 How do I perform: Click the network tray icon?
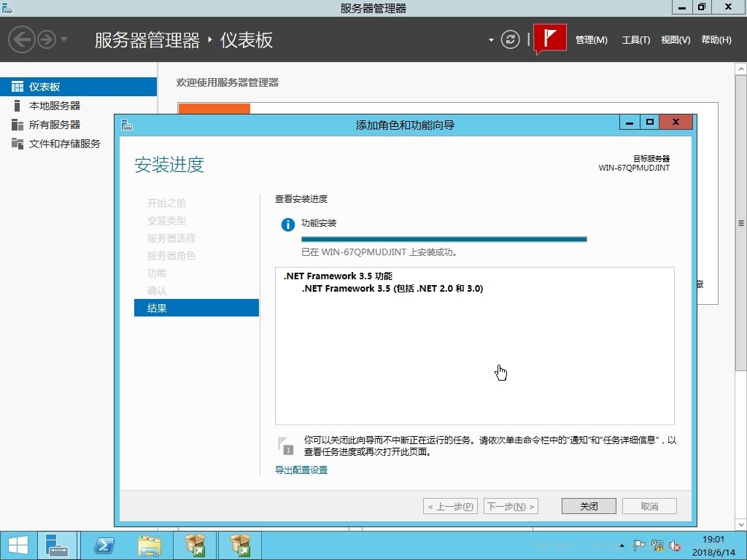click(x=657, y=545)
